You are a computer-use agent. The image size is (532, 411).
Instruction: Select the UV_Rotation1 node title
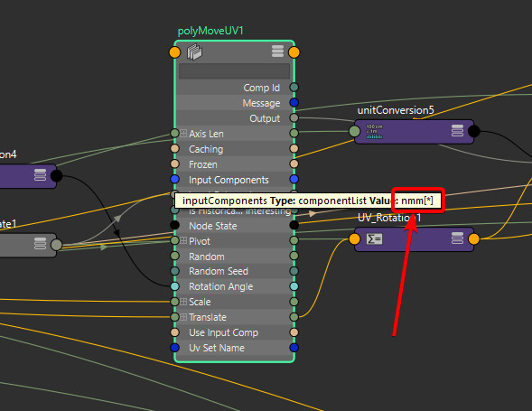(389, 218)
